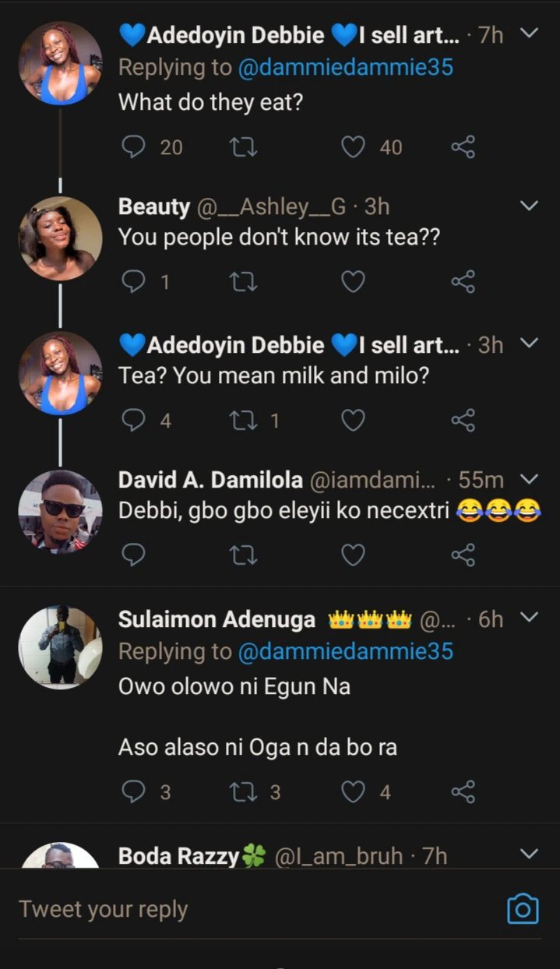
Task: Reply to the 'milk and milo' tweet
Action: pos(134,421)
